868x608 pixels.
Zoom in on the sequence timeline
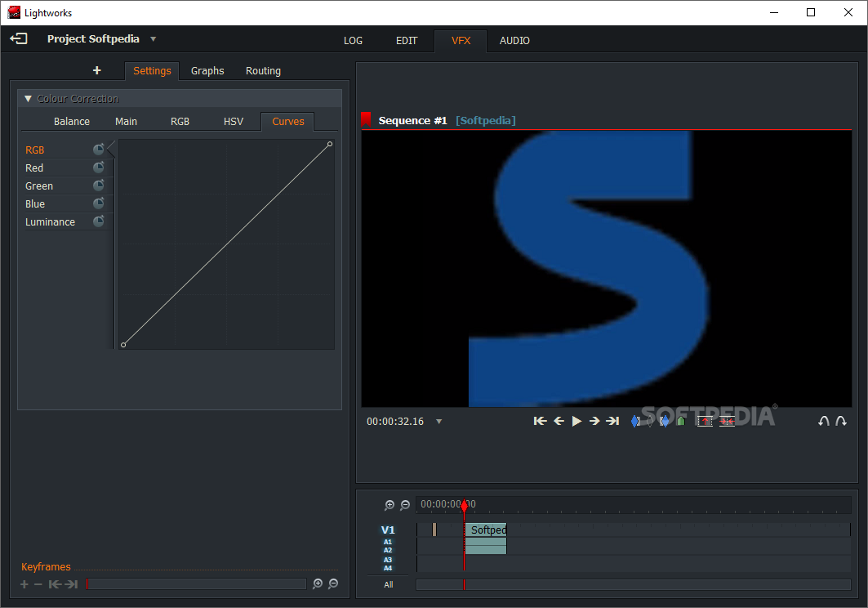pyautogui.click(x=389, y=505)
